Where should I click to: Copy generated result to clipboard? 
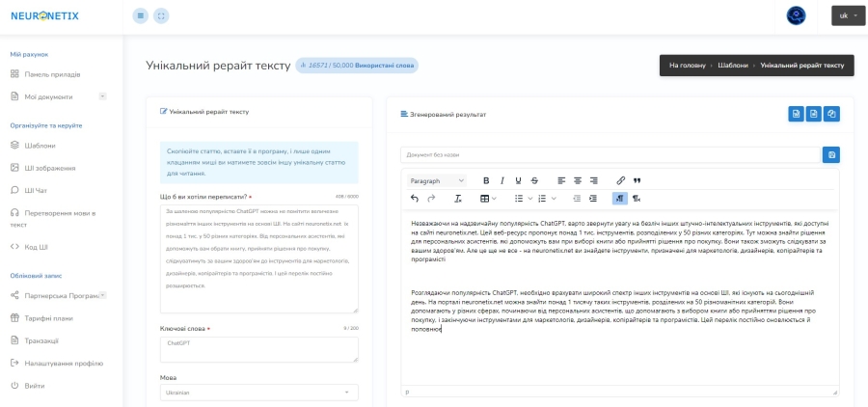pos(831,114)
